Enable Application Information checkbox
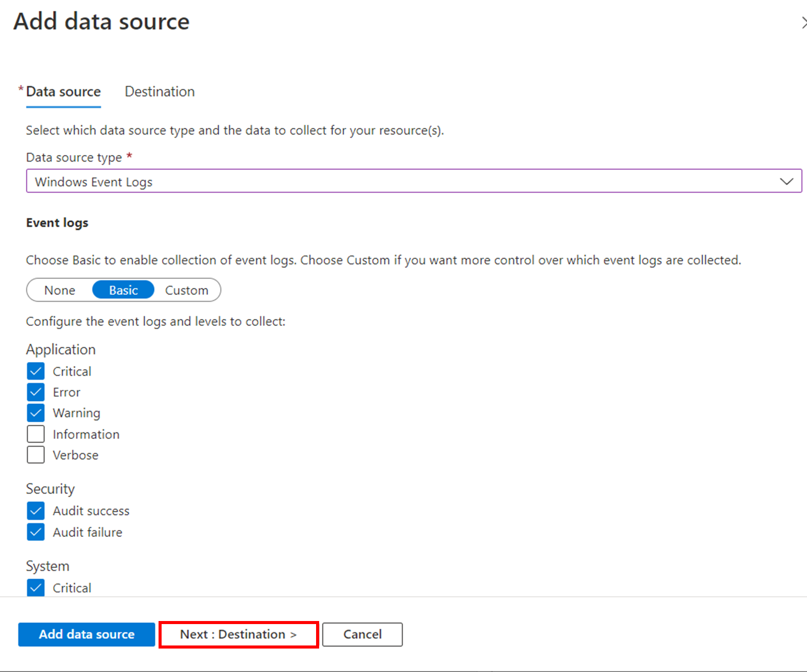Viewport: 807px width, 672px height. pyautogui.click(x=36, y=434)
